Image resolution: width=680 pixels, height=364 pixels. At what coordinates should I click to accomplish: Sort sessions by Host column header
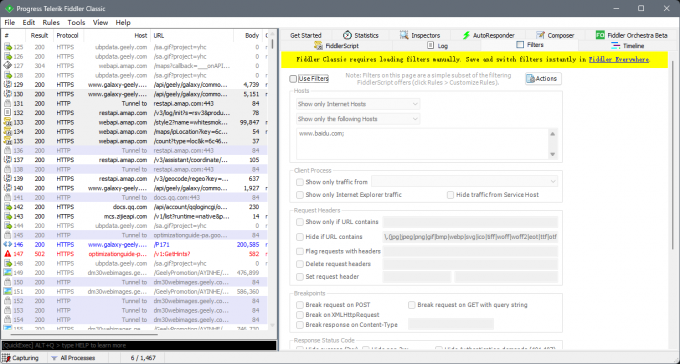coord(117,36)
